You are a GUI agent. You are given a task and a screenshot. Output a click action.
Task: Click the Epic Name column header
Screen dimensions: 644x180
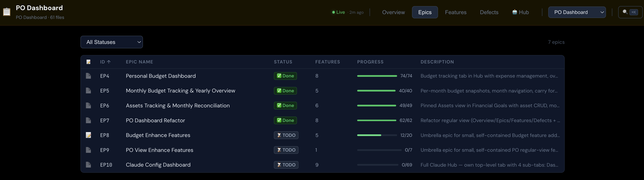pos(140,62)
